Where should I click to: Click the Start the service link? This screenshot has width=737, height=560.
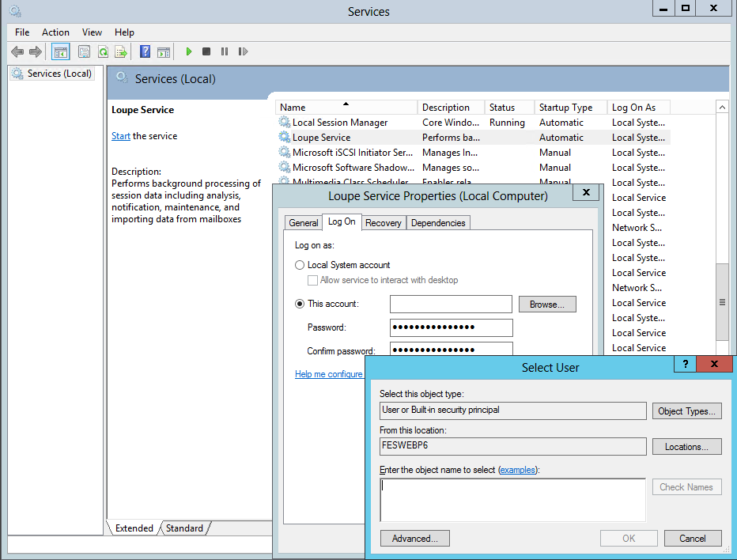121,136
